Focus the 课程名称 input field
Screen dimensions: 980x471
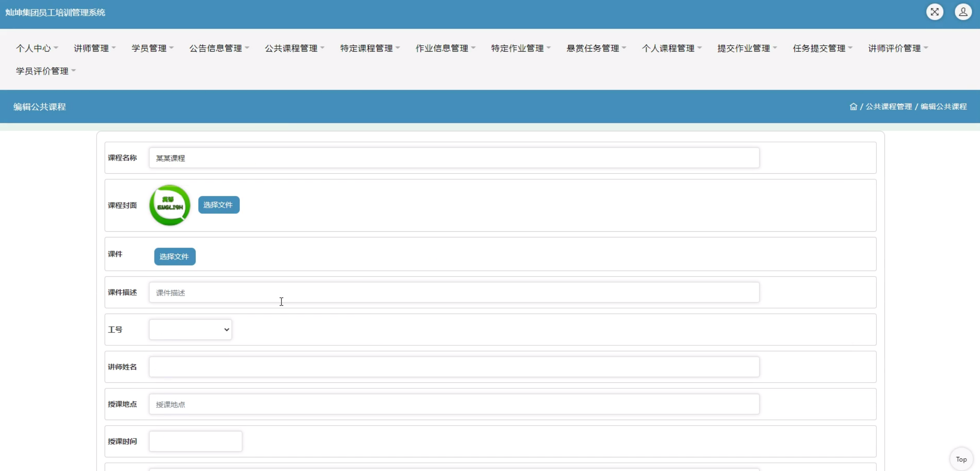(x=454, y=158)
